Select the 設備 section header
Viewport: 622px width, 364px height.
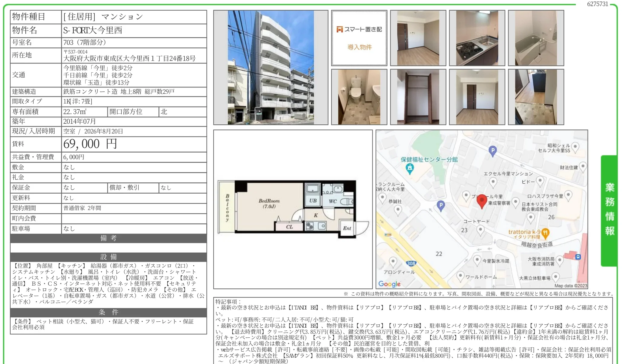point(108,257)
